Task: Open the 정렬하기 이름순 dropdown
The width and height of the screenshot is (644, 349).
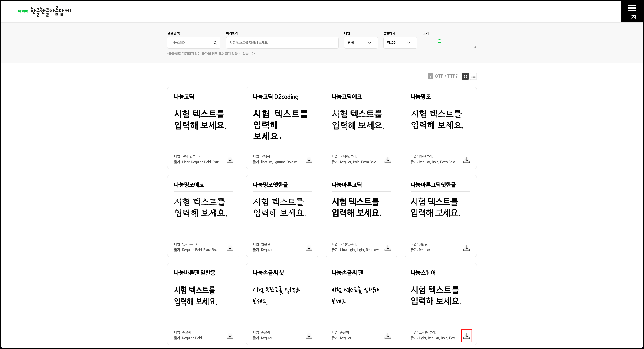Action: pyautogui.click(x=400, y=43)
